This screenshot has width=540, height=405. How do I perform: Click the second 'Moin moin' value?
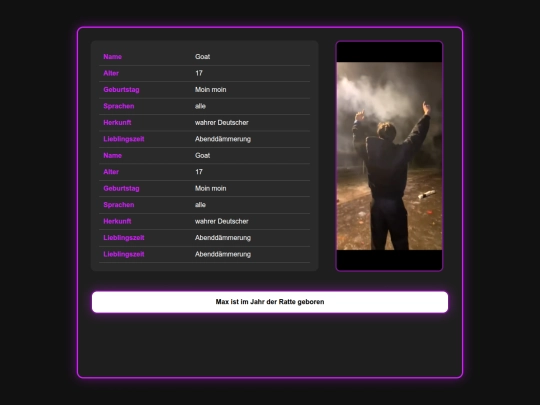click(x=210, y=188)
